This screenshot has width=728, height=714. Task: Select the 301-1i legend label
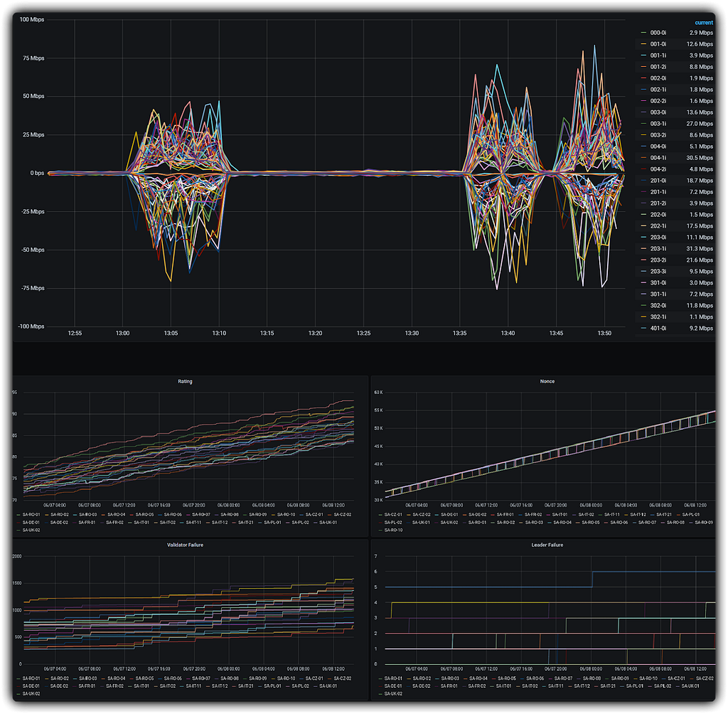(658, 294)
